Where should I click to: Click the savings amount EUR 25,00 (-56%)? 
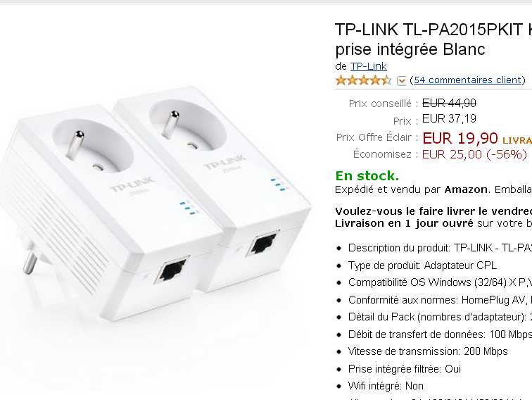(x=474, y=154)
